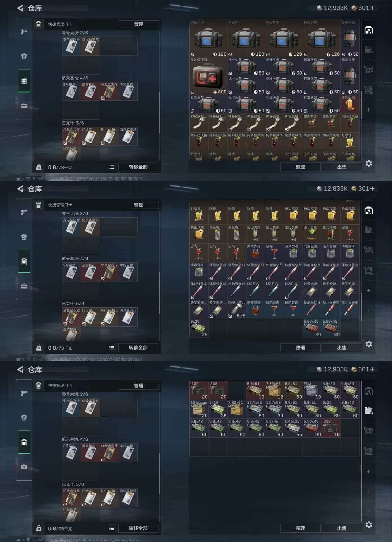The image size is (392, 542).
Task: Open stash settings gear beside ammo-only grid
Action: 369,524
